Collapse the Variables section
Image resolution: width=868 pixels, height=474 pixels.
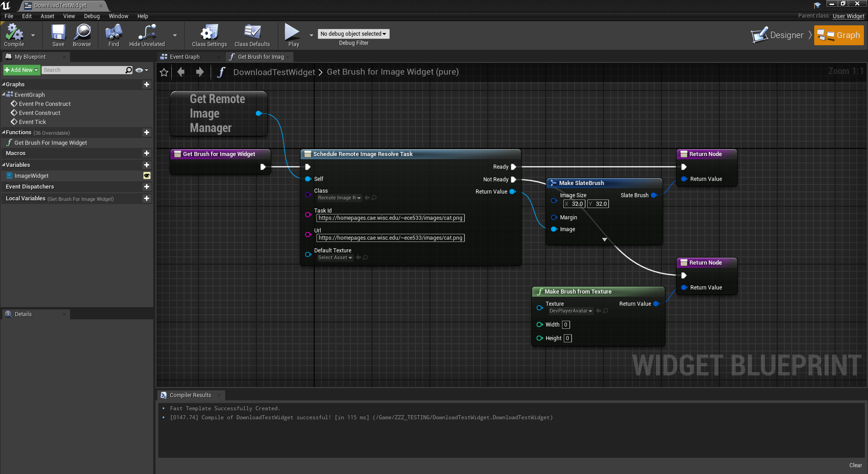4,165
